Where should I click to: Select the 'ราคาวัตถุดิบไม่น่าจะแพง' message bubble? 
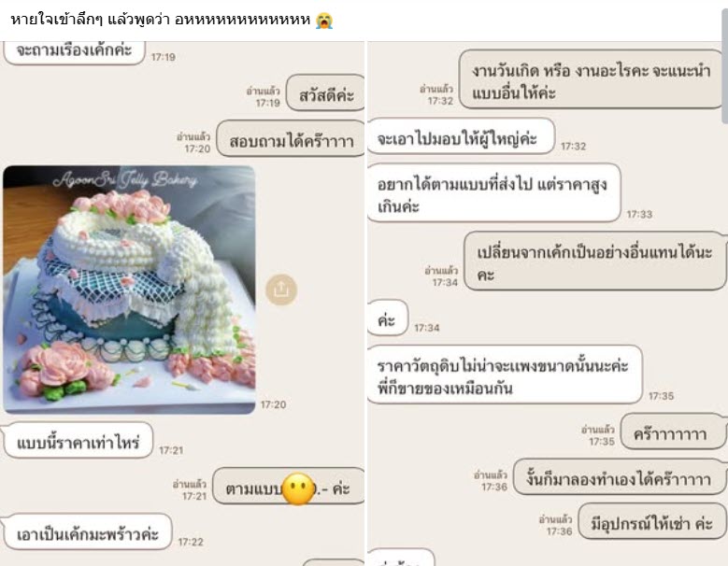pyautogui.click(x=505, y=375)
